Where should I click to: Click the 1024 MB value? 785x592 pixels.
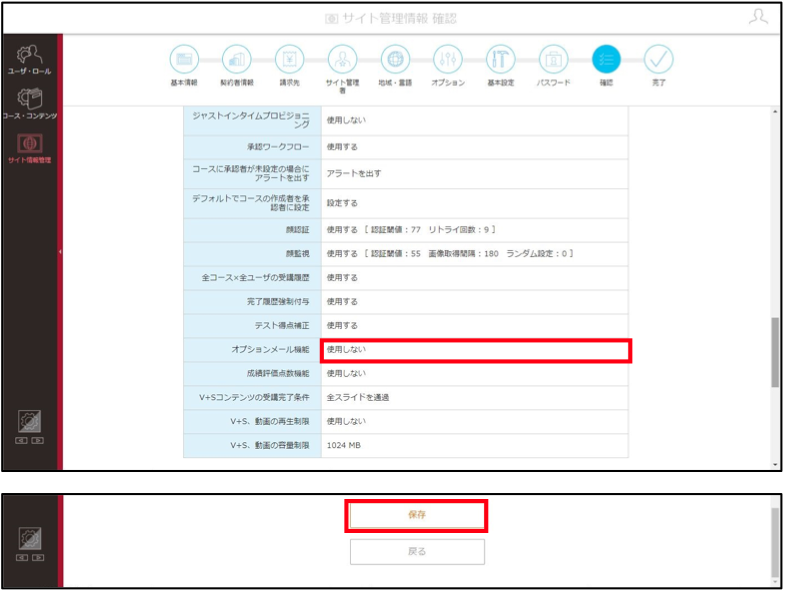343,445
